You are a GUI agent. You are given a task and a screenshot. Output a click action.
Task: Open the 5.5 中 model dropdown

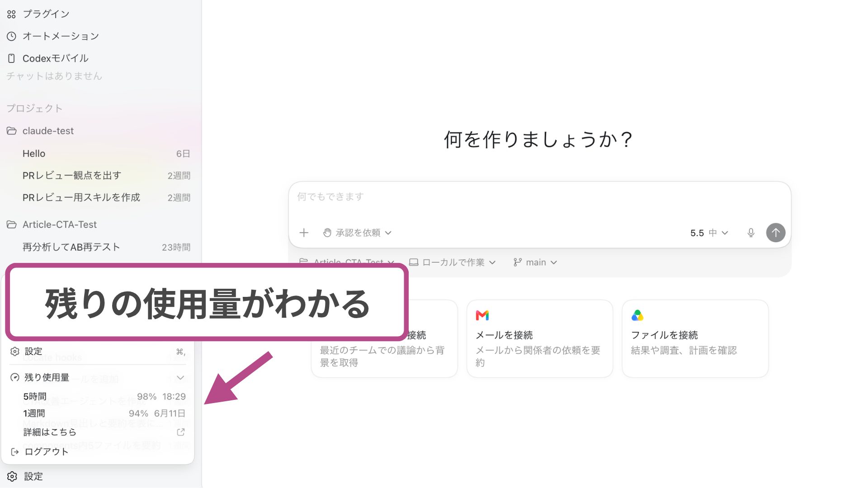709,233
